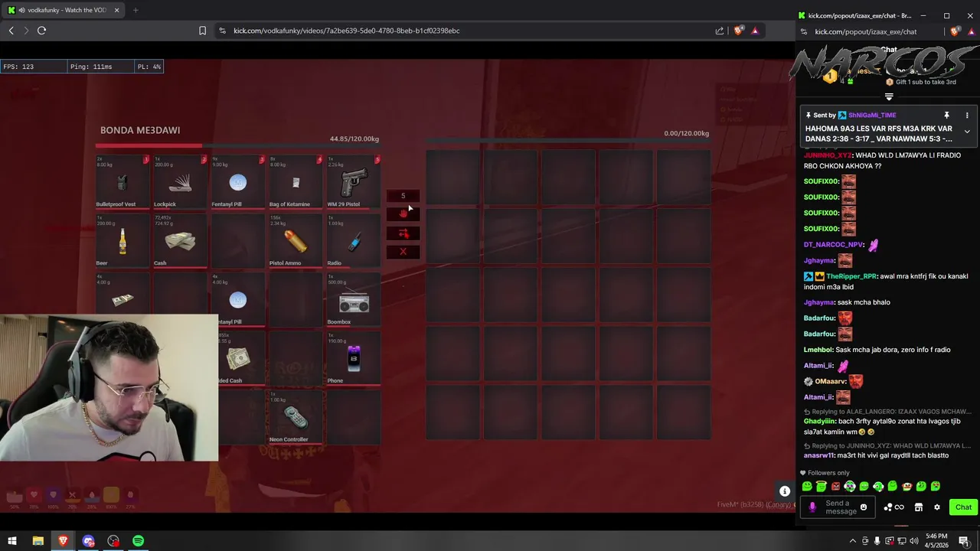Click the red X close inventory button
The image size is (980, 551).
(403, 251)
